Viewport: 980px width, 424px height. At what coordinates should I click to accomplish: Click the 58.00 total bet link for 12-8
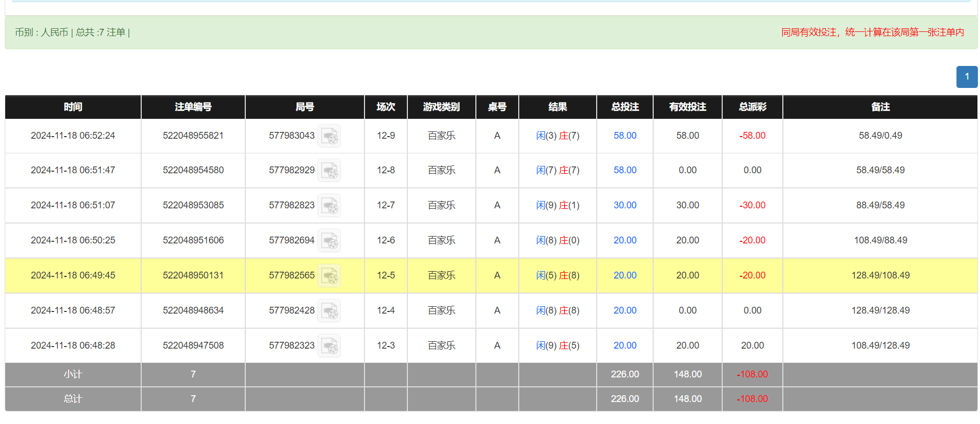(x=625, y=170)
